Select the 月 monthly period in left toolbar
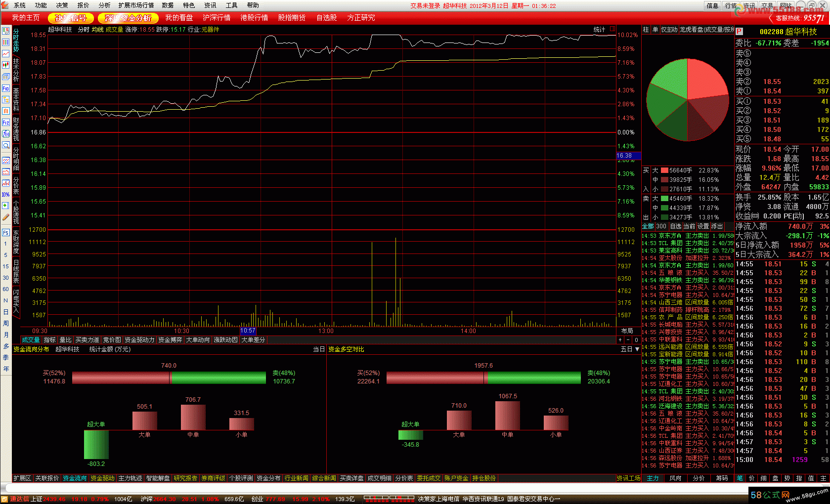Viewport: 830px width, 504px height. point(5,335)
